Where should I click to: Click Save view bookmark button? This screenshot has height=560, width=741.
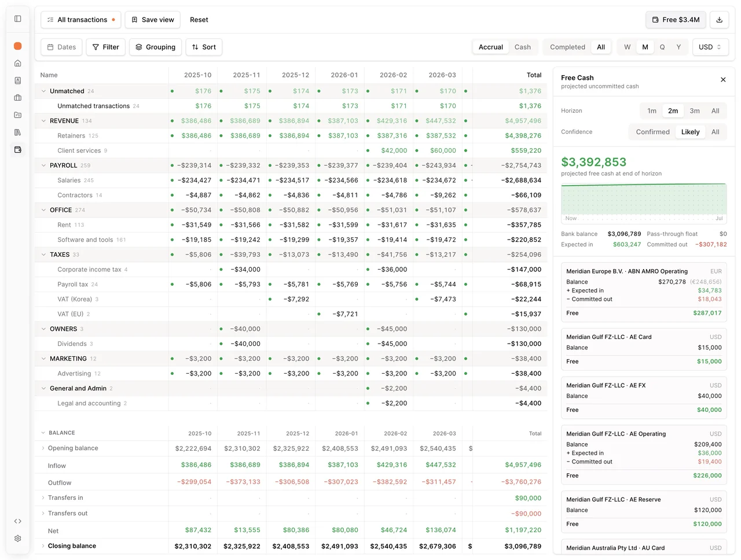pos(153,20)
